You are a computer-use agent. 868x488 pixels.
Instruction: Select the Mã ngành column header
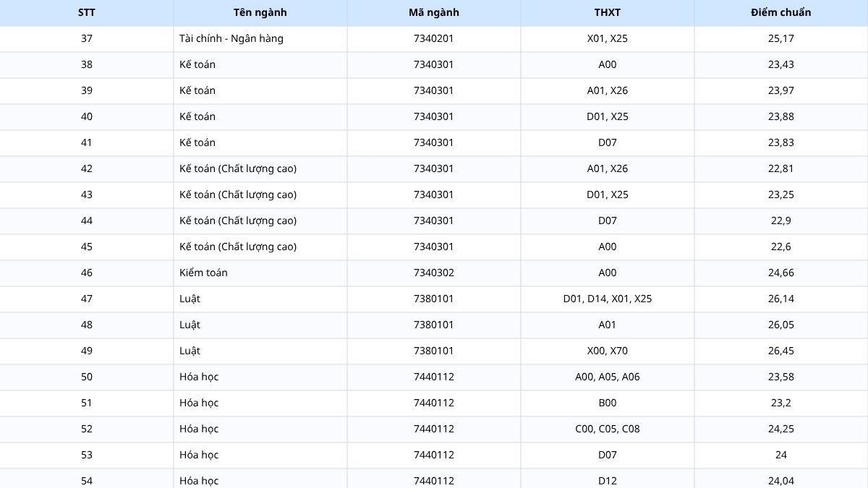tap(434, 12)
